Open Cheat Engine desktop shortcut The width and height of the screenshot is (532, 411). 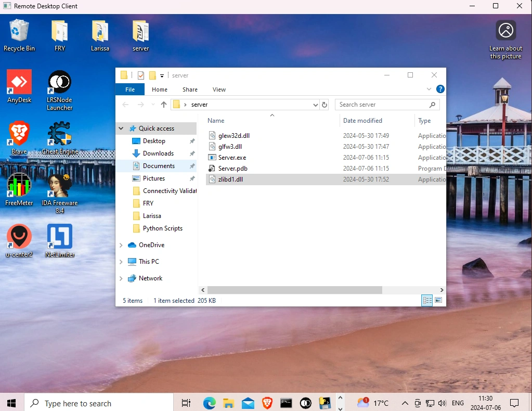tap(60, 138)
